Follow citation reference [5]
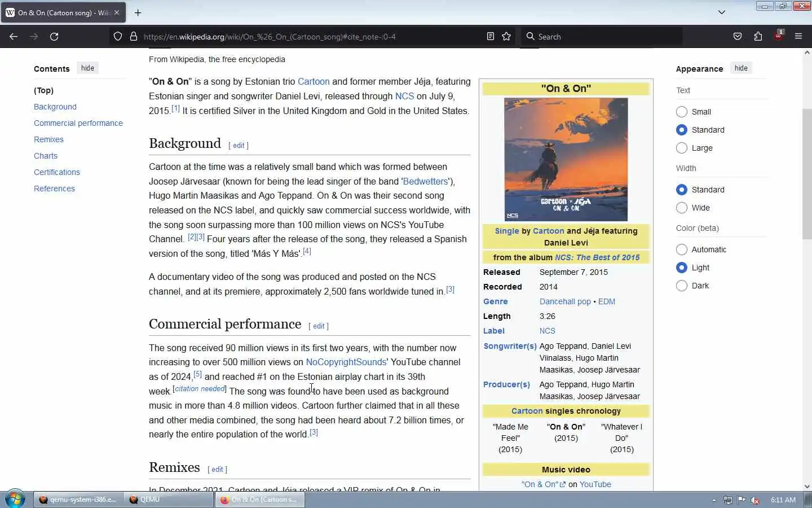 click(197, 374)
